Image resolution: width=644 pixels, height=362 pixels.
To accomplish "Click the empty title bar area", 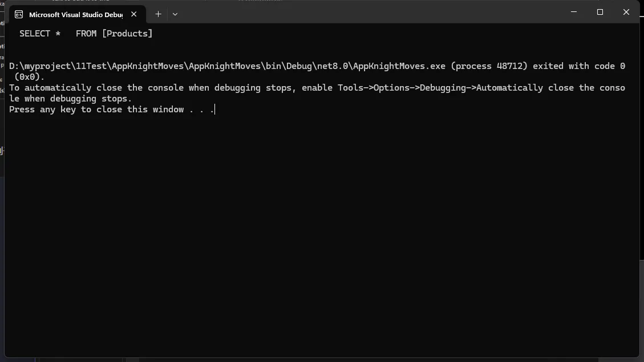I will pos(371,13).
